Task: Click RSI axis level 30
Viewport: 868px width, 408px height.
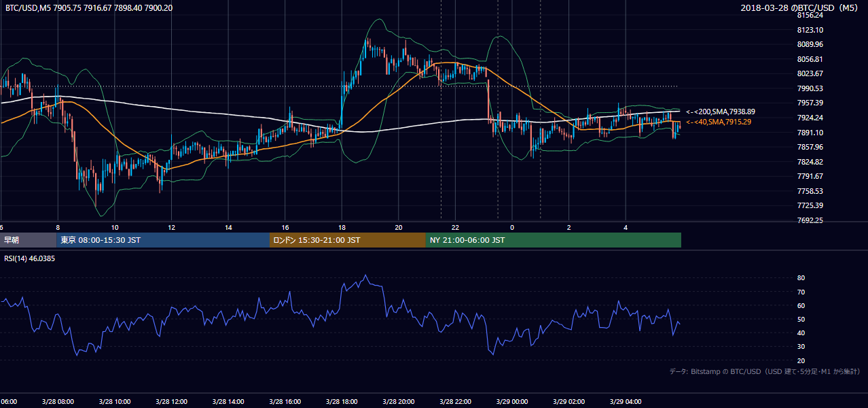Action: click(x=801, y=346)
